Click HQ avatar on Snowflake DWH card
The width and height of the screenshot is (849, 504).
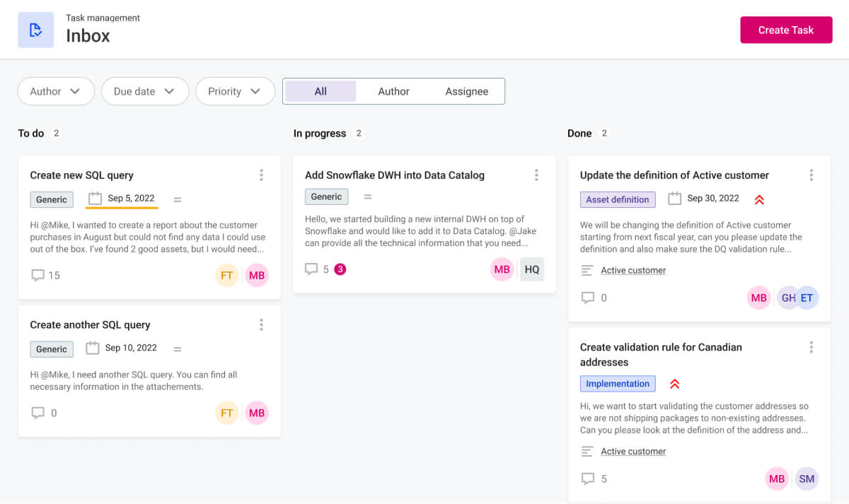[532, 269]
